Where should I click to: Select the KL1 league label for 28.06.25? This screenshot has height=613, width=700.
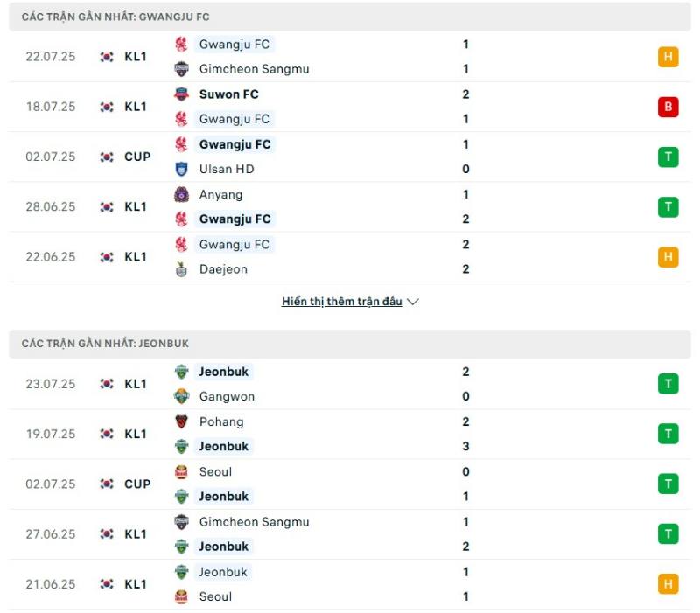pos(136,207)
